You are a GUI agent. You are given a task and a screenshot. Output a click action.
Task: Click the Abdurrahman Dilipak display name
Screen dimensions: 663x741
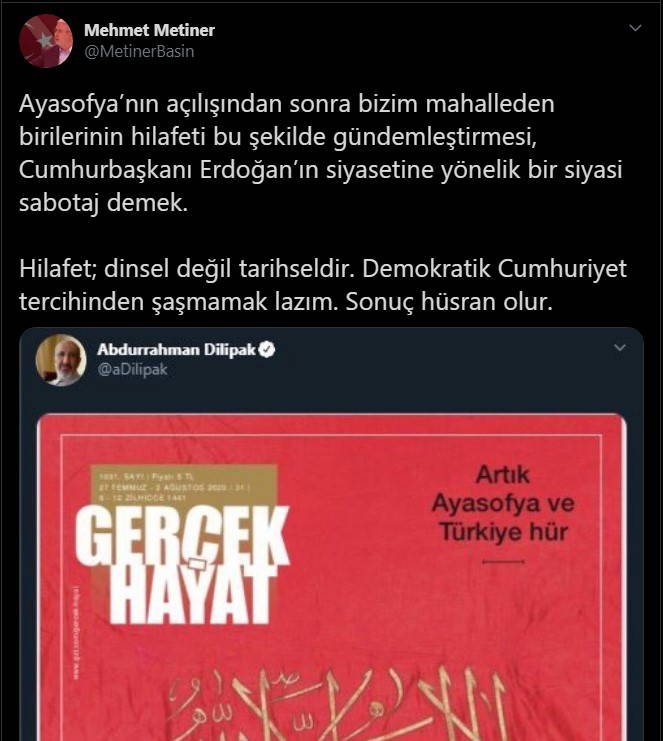(176, 349)
